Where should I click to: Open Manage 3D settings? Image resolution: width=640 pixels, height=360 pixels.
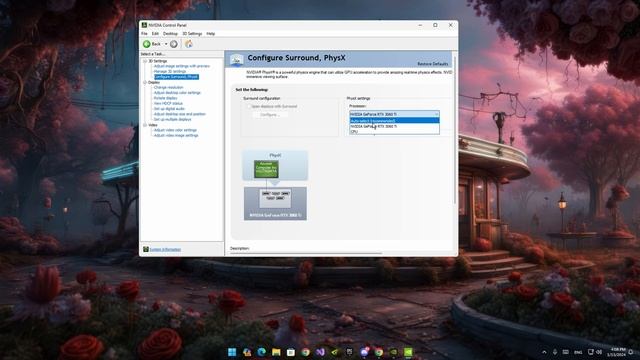point(170,71)
